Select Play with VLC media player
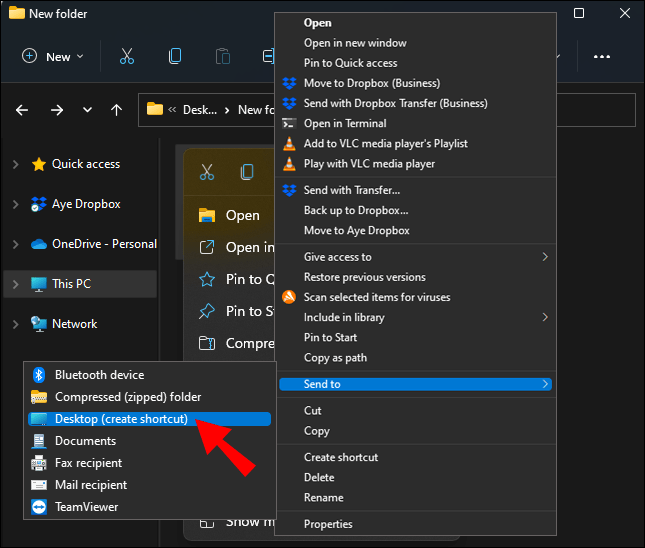The image size is (645, 548). pos(369,164)
